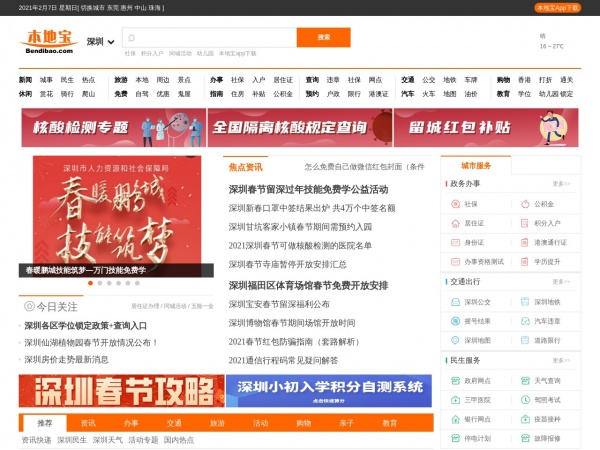Click the 积分入户 service icon

tap(525, 223)
